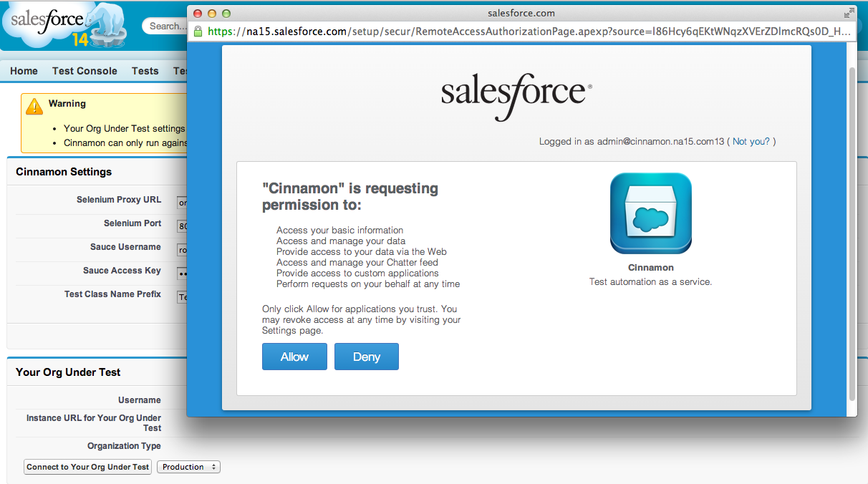The width and height of the screenshot is (868, 484).
Task: Click the green lock icon in address bar
Action: (198, 32)
